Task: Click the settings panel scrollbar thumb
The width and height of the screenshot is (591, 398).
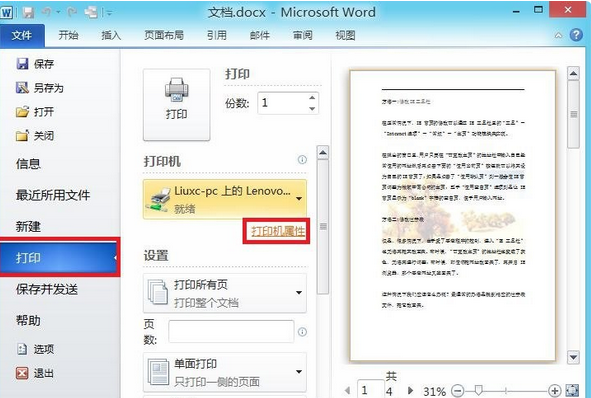Action: click(x=323, y=227)
